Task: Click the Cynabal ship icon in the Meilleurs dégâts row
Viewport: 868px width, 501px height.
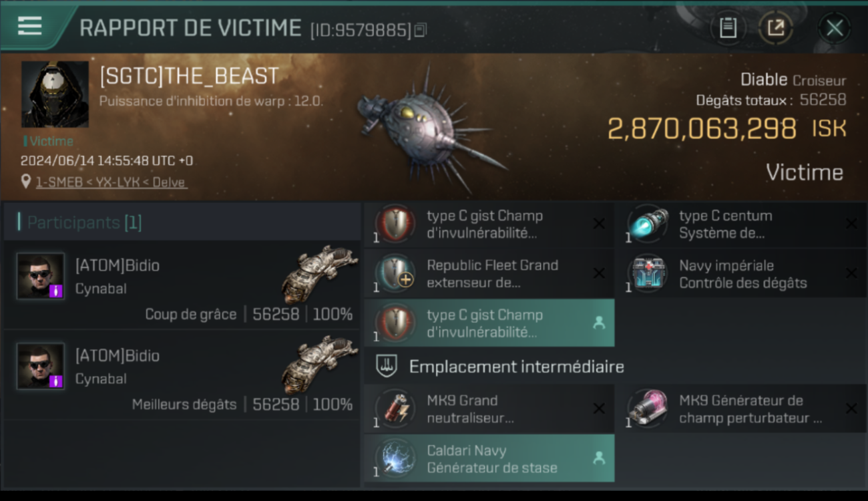Action: coord(320,365)
